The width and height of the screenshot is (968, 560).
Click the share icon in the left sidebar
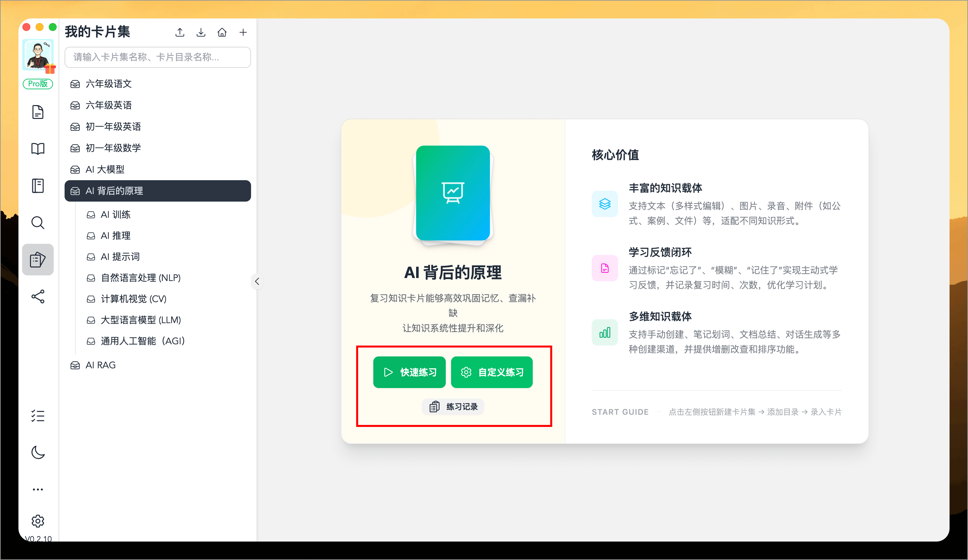tap(38, 296)
